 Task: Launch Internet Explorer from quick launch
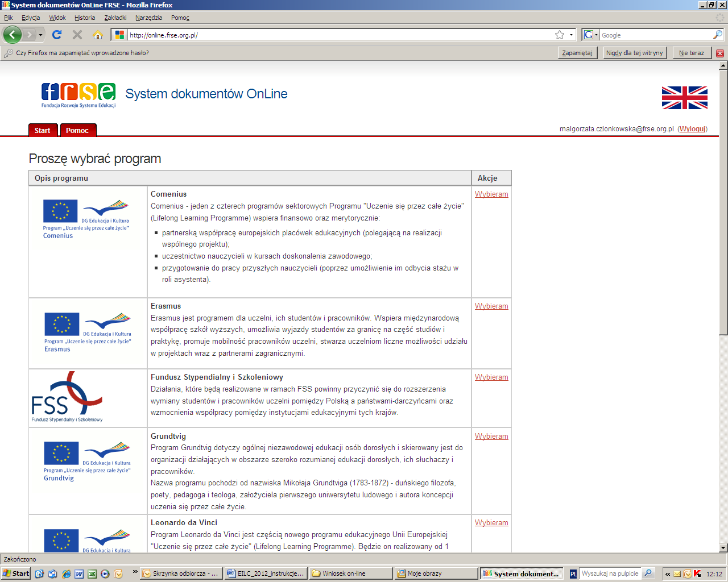pyautogui.click(x=66, y=574)
